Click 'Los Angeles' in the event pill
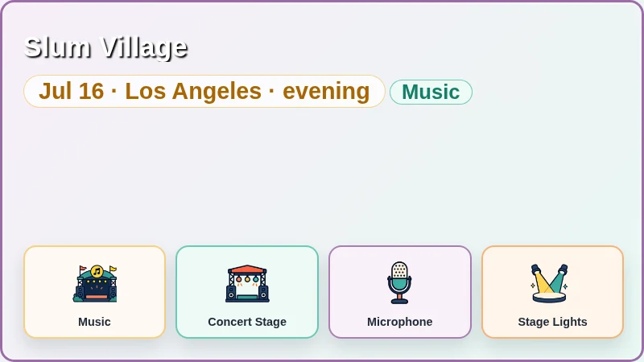The image size is (644, 362). [x=193, y=91]
